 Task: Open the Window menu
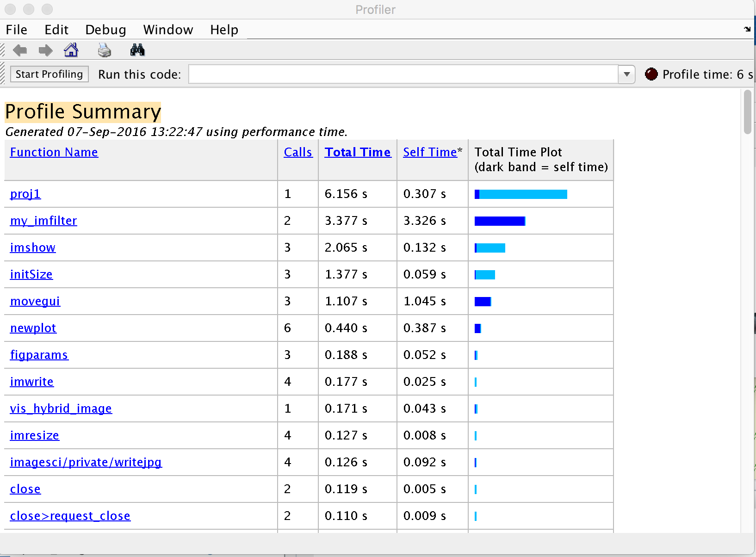point(168,30)
